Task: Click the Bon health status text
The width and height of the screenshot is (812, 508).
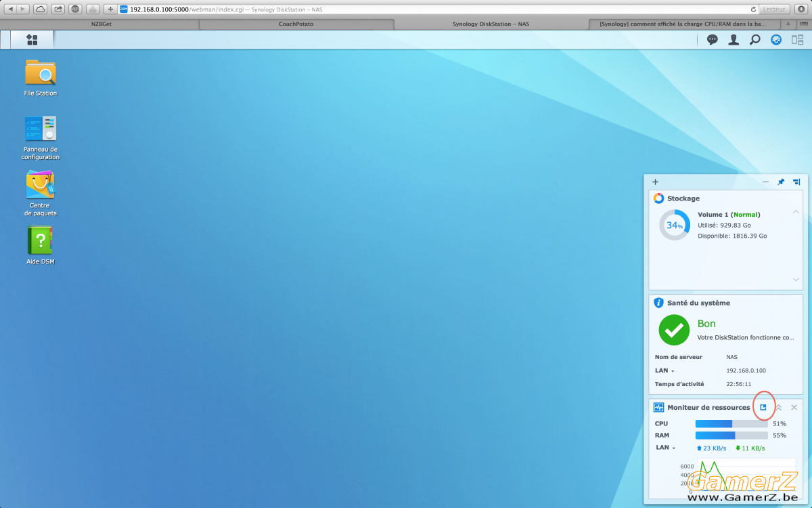Action: (x=706, y=324)
